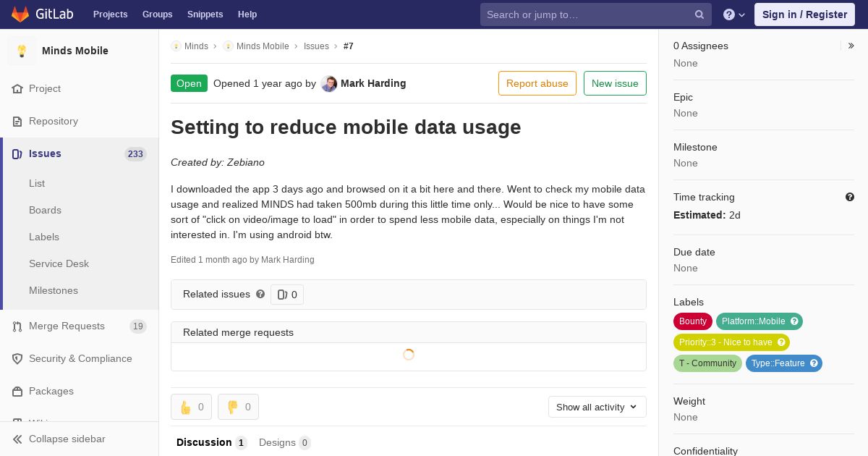Click the Report abuse button
The image size is (868, 456).
click(x=537, y=83)
